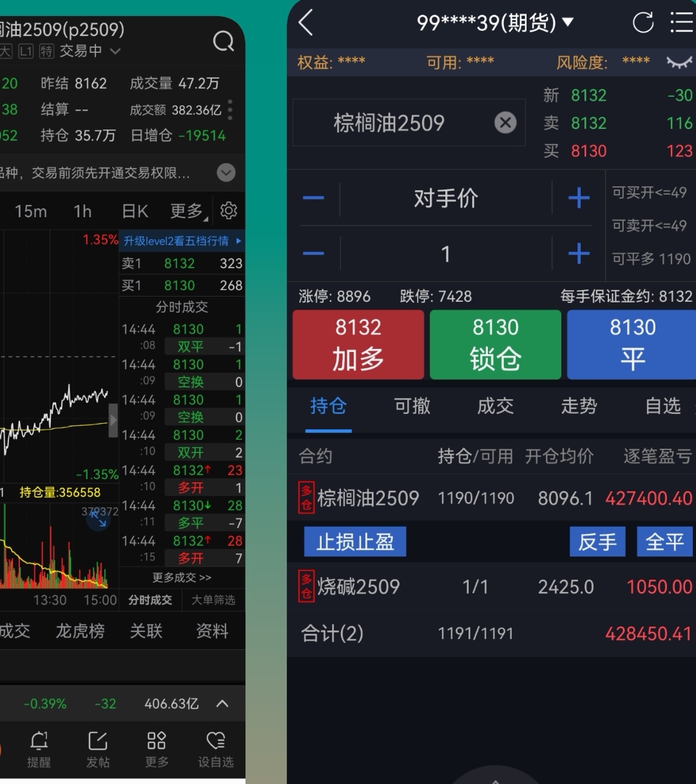Open the account 99****39 dropdown
Viewport: 696px width, 784px height.
[x=495, y=23]
